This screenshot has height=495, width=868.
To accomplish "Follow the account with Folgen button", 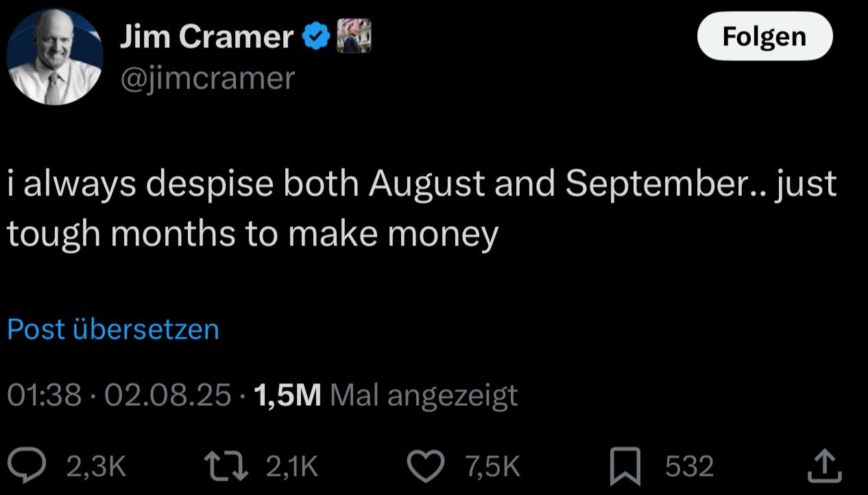I will [x=764, y=36].
